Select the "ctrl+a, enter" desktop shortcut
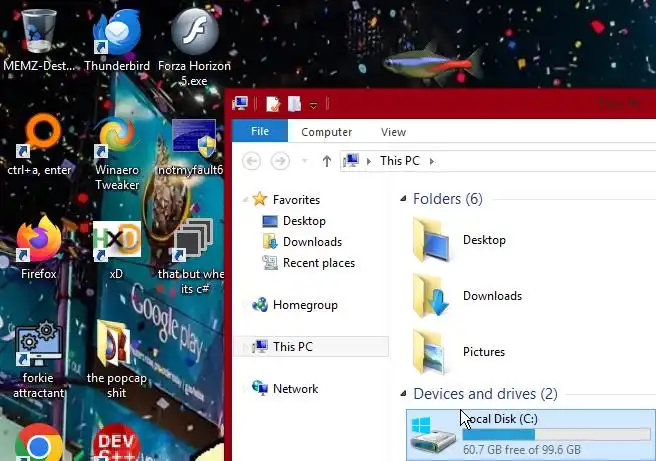 [x=38, y=136]
